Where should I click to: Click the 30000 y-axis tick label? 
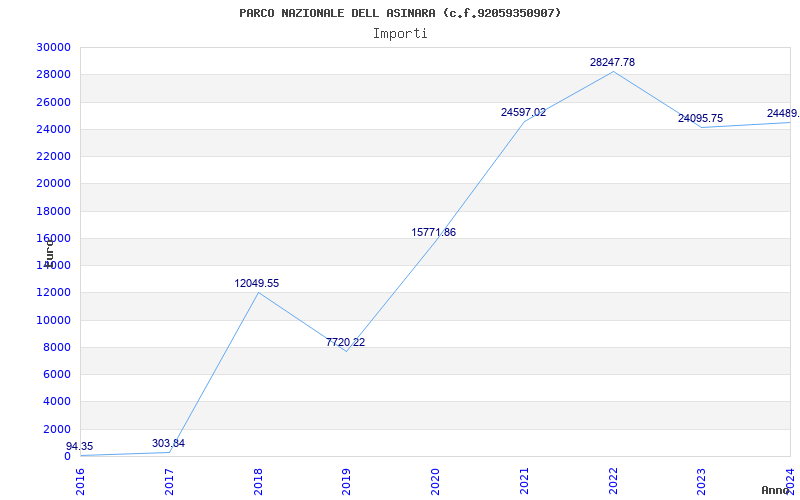click(x=53, y=47)
